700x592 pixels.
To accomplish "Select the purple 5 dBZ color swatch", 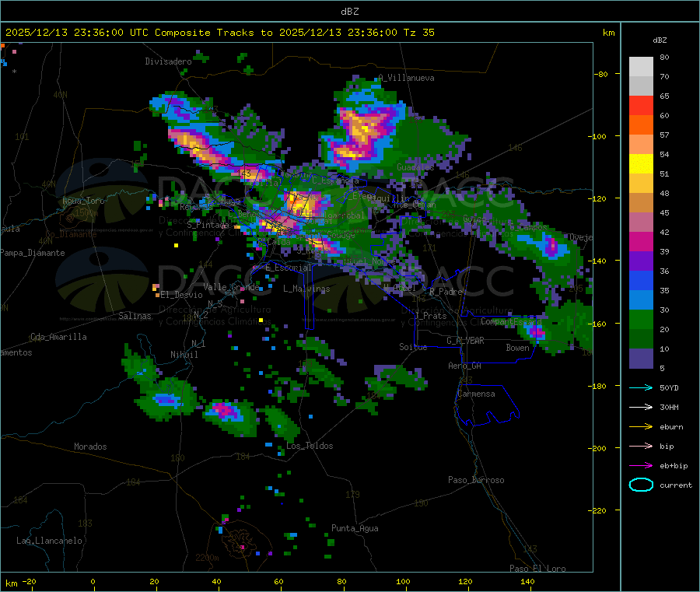I will (641, 359).
